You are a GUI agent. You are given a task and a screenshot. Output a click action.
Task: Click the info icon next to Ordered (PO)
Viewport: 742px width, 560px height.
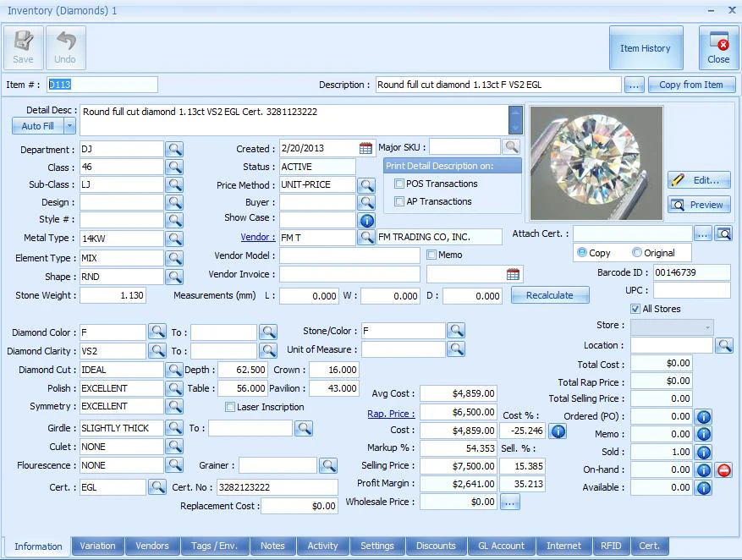click(705, 416)
